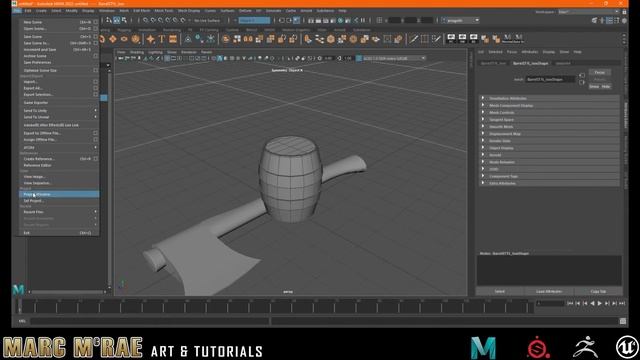Expand Render Stats section

point(549,141)
